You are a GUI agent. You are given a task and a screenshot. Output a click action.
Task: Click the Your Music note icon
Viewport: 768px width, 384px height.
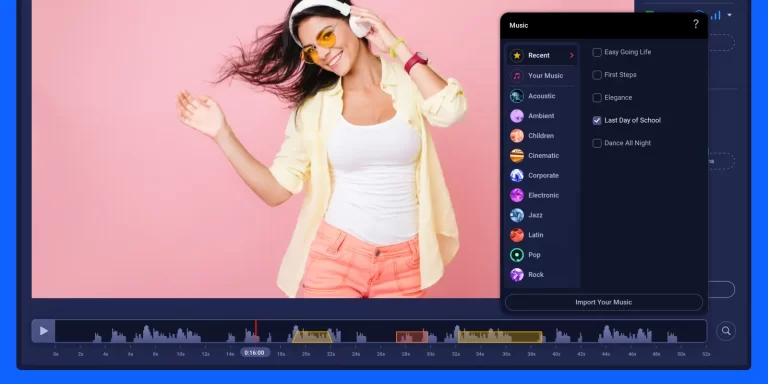coord(517,75)
